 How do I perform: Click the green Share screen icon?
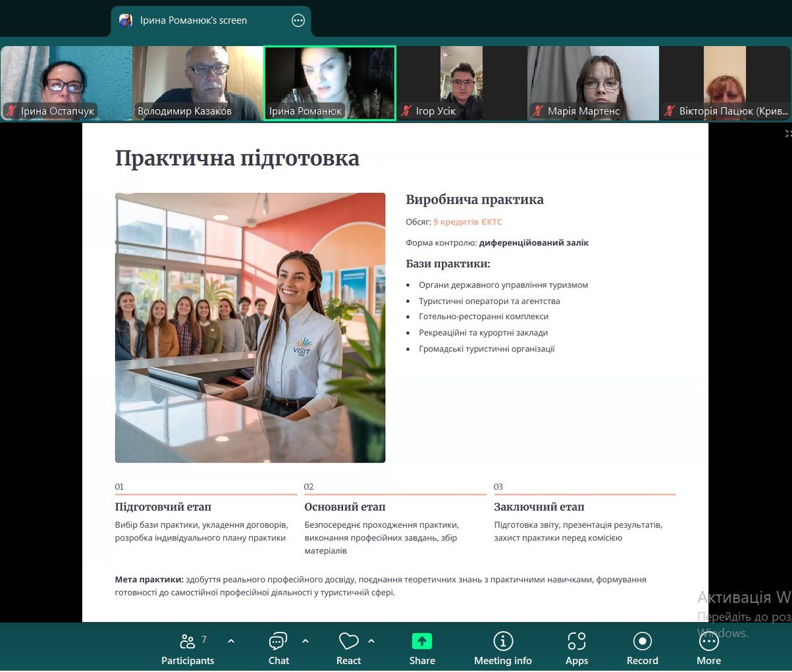pyautogui.click(x=422, y=641)
